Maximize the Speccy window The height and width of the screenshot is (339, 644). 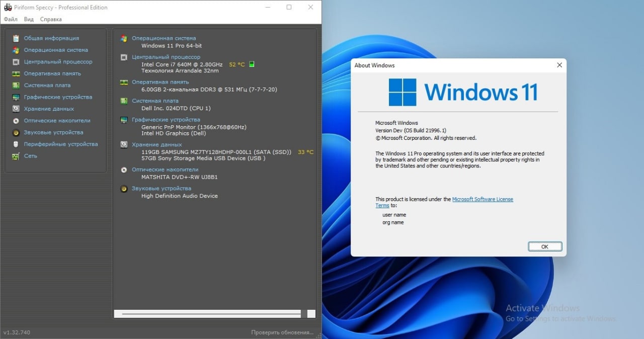289,8
